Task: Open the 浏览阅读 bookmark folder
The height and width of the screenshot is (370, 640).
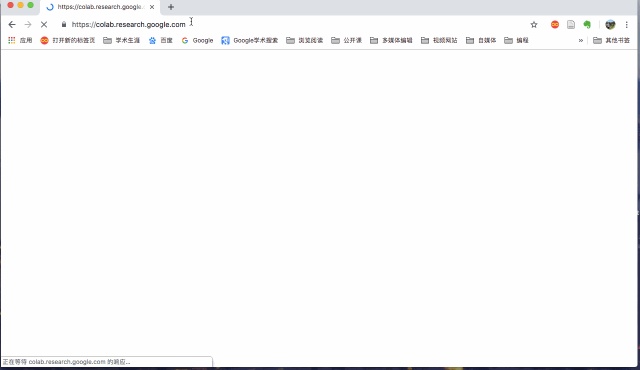Action: 304,40
